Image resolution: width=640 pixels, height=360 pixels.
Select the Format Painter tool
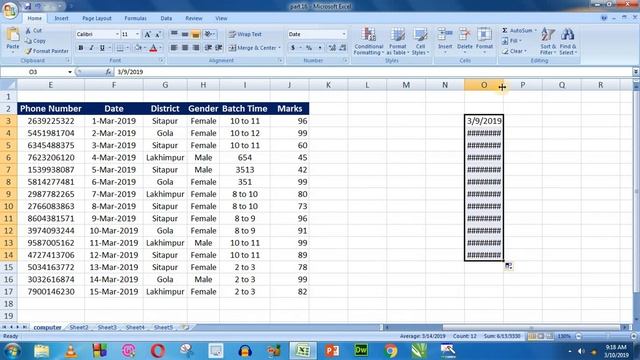pos(46,51)
